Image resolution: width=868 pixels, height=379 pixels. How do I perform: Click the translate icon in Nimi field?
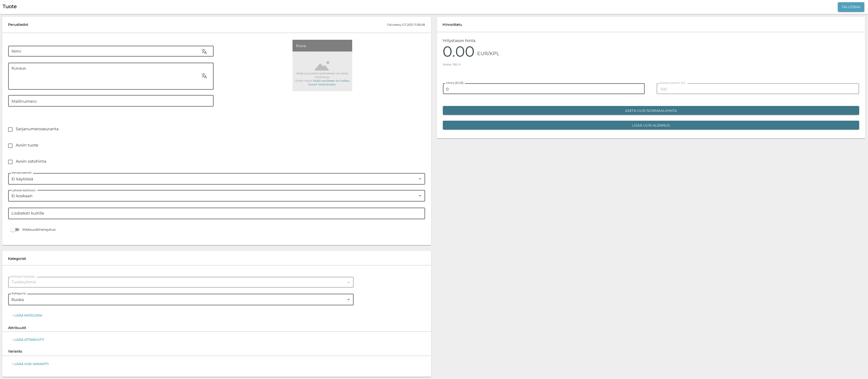click(x=204, y=52)
